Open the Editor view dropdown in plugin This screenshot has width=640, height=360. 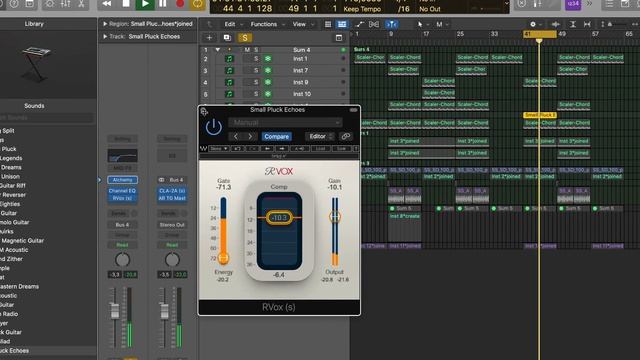coord(320,136)
